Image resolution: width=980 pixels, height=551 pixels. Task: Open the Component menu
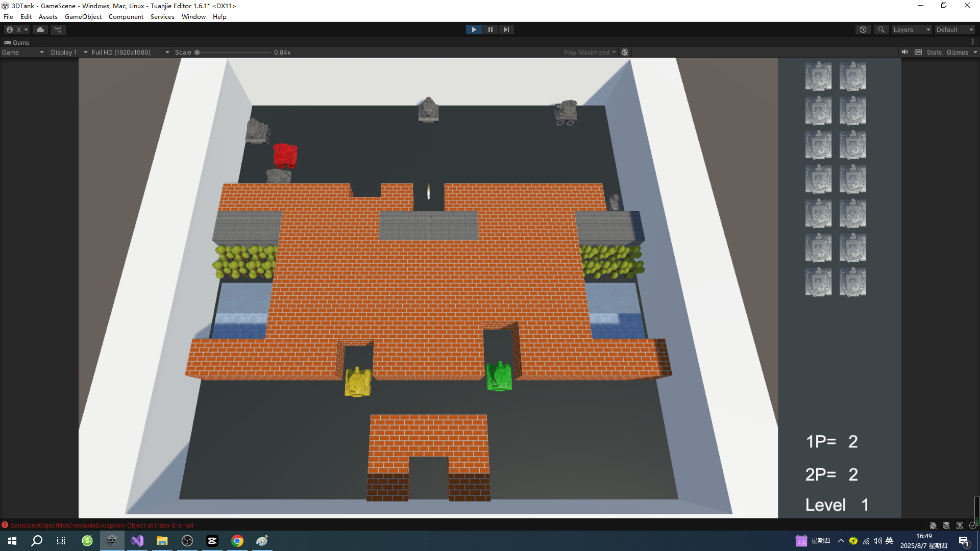[x=126, y=16]
